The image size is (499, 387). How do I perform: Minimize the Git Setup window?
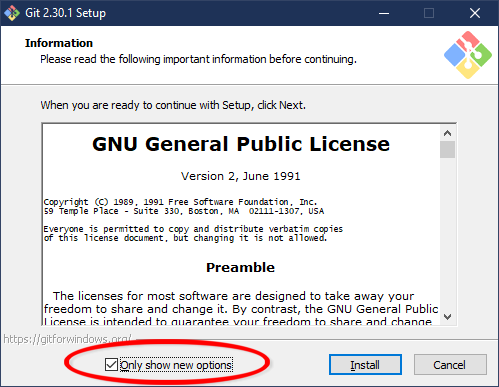[x=384, y=13]
